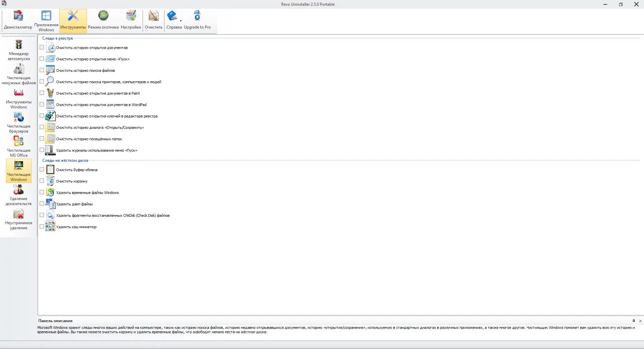Screen dimensions: 644x349
Task: Click the Paint history icon
Action: point(50,93)
